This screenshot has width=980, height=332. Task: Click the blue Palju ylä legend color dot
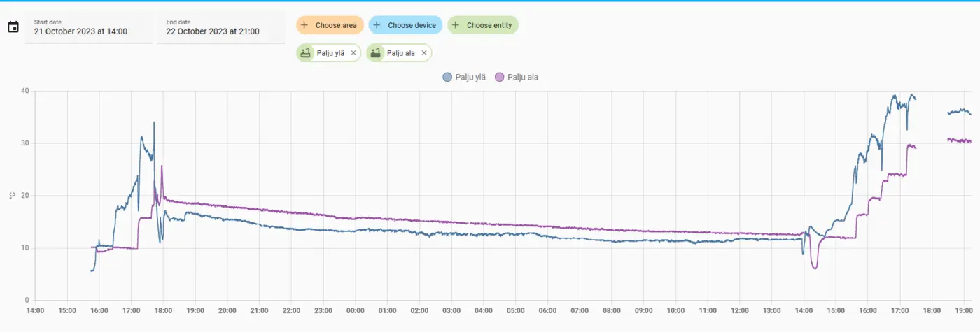[x=447, y=77]
